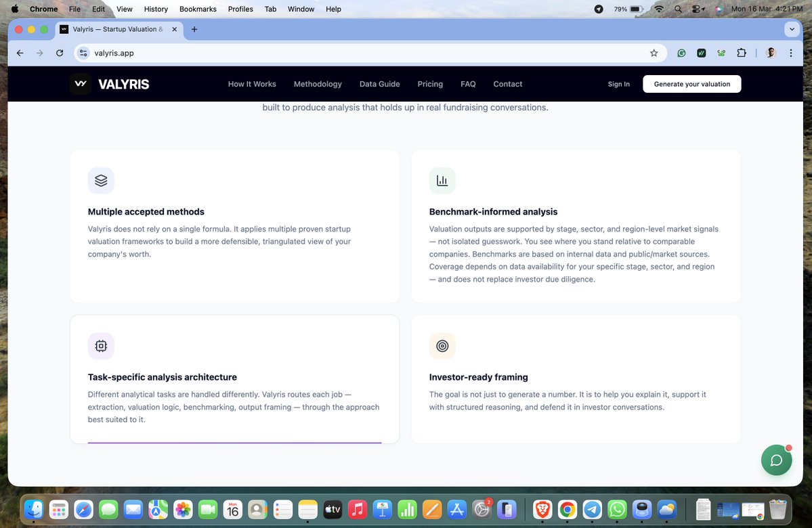Click the Chrome profile avatar
This screenshot has height=528, width=812.
tap(771, 53)
